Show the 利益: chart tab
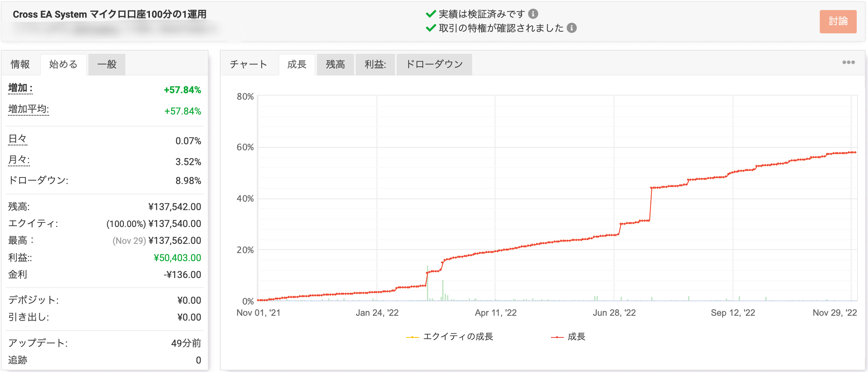Image resolution: width=868 pixels, height=372 pixels. pyautogui.click(x=375, y=64)
